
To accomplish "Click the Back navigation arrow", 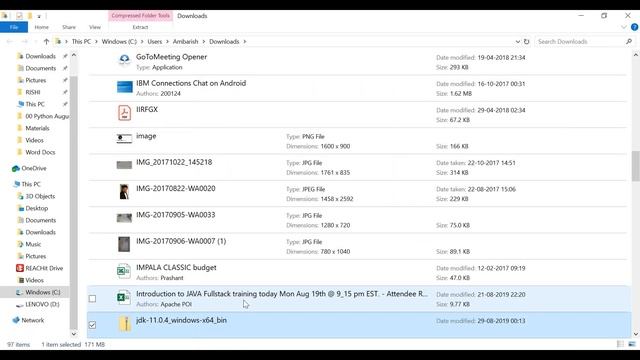I will tap(10, 42).
